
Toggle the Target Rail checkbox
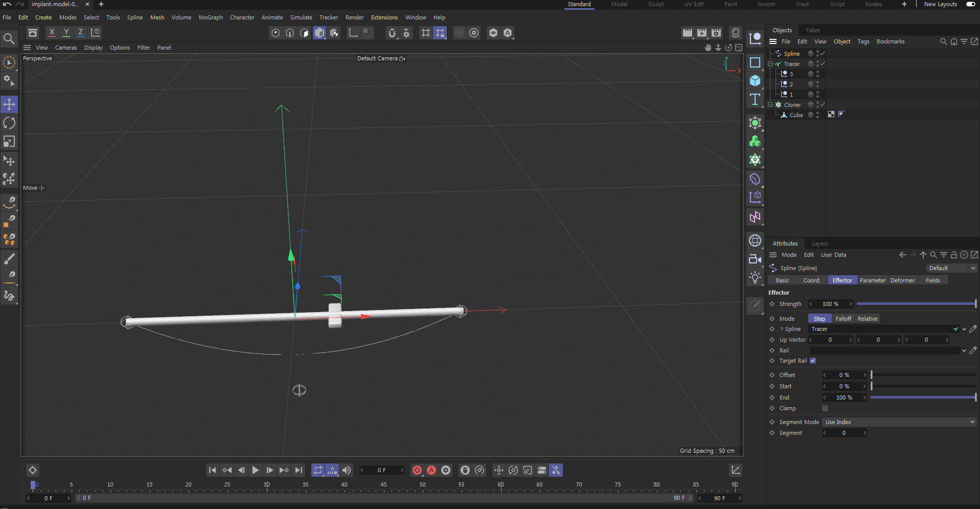813,361
